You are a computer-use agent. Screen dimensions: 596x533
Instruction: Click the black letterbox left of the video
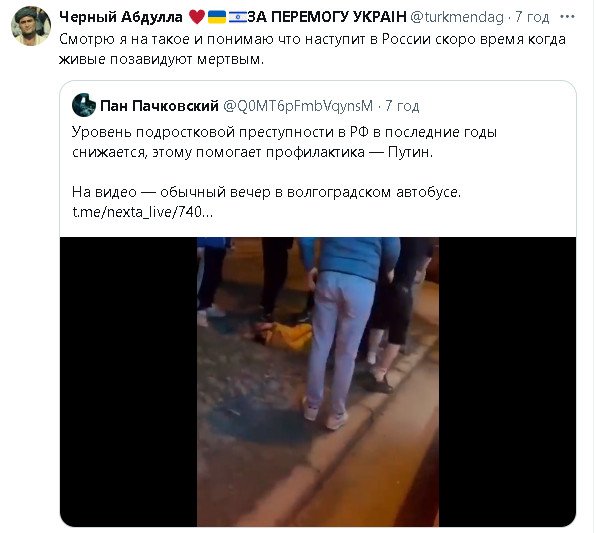(128, 382)
